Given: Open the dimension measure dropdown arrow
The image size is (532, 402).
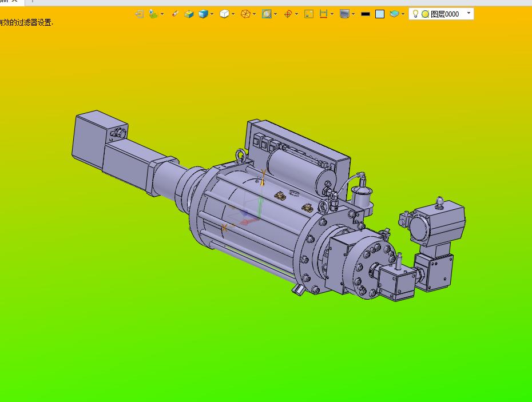Looking at the screenshot, I should click(332, 14).
